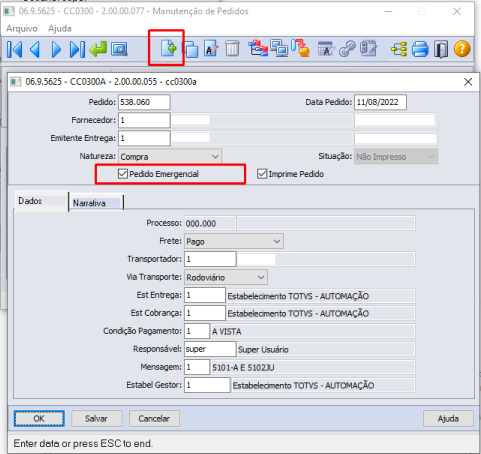Screen dimensions: 481x454
Task: Click the Responsável field containing super
Action: click(x=210, y=349)
